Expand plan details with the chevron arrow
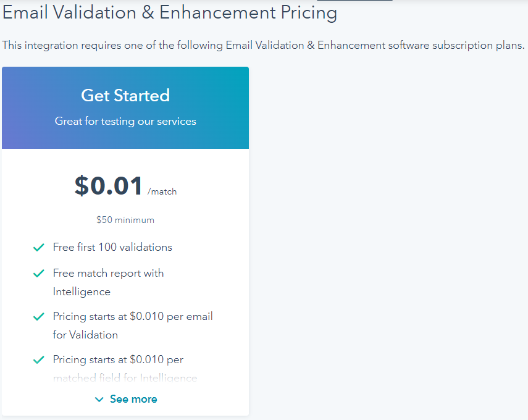Viewport: 528px width, 420px height. (99, 400)
